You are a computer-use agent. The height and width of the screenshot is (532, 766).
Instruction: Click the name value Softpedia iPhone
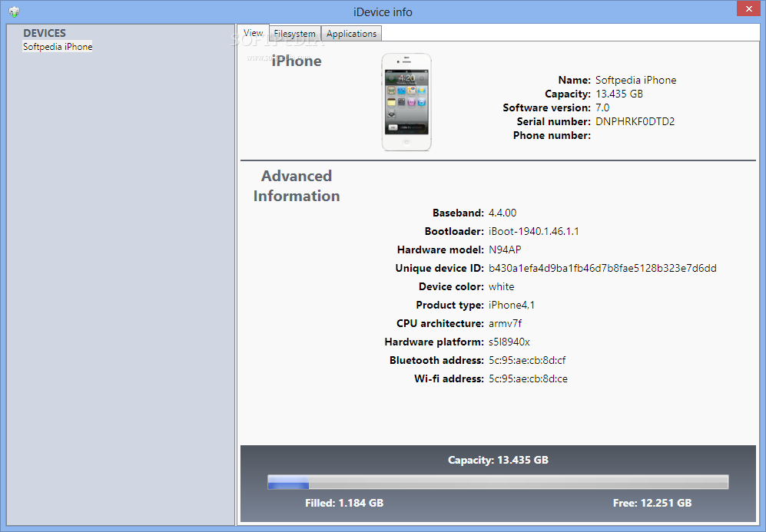click(x=635, y=80)
